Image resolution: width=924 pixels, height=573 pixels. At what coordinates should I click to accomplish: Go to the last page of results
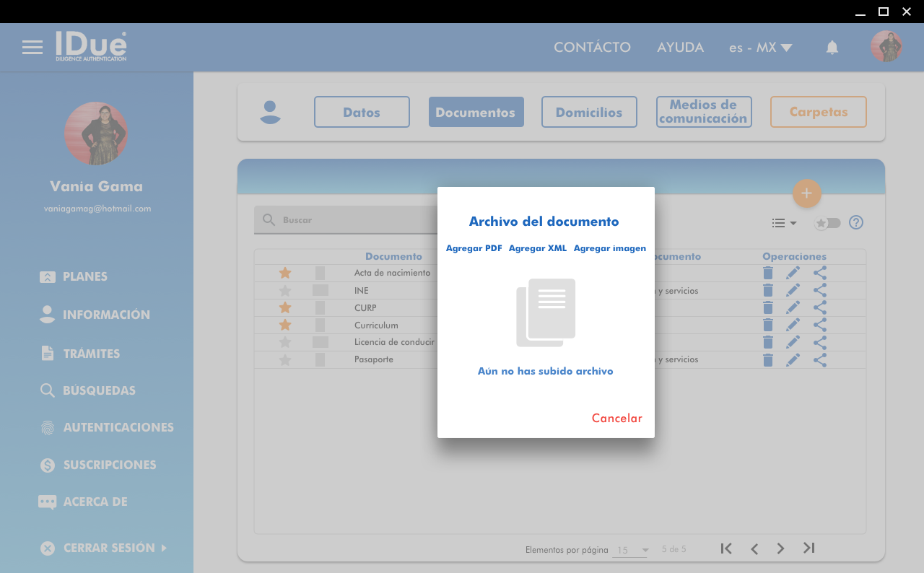click(809, 548)
